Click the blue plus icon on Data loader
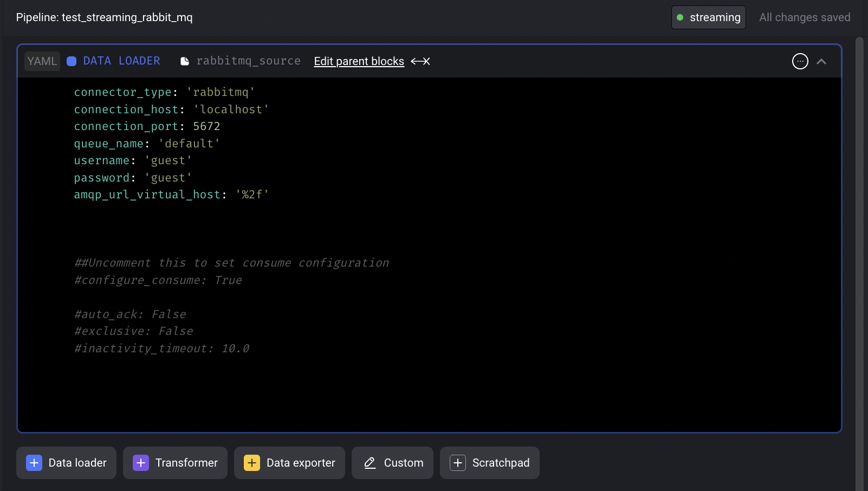868x491 pixels. pyautogui.click(x=34, y=463)
